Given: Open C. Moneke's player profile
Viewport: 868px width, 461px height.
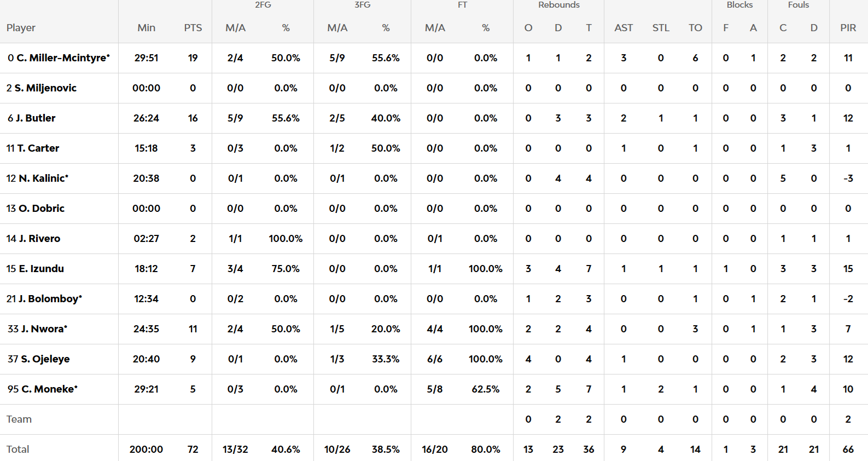Looking at the screenshot, I should pos(49,389).
